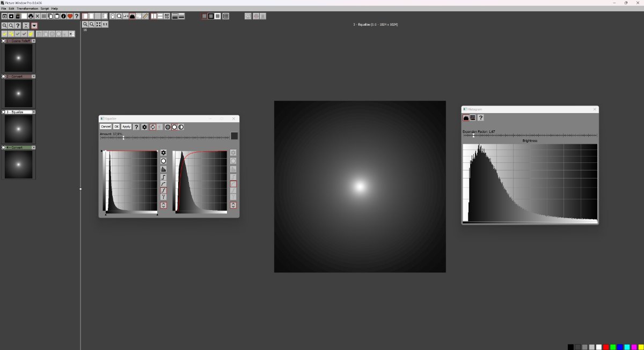Open the Equalize settings gear icon

tap(144, 126)
